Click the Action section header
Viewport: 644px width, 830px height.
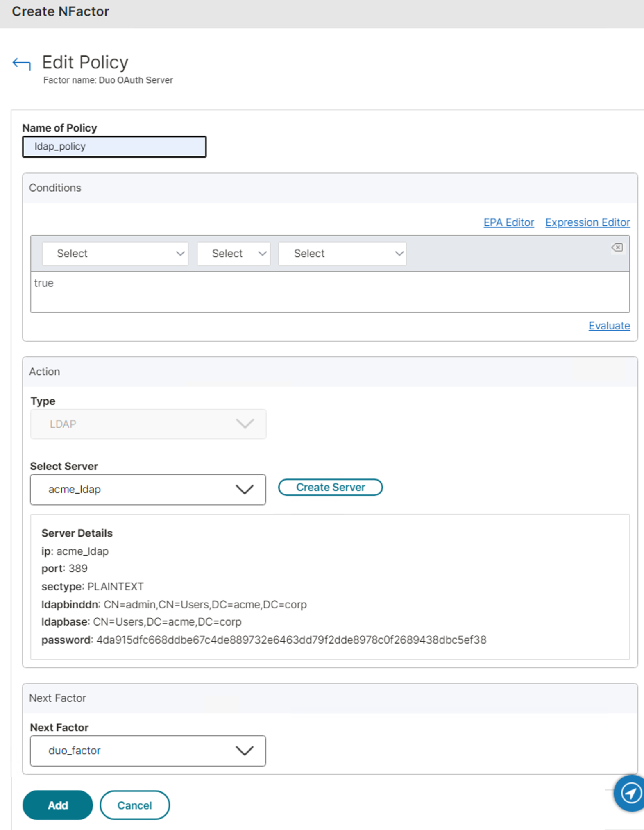pyautogui.click(x=45, y=372)
